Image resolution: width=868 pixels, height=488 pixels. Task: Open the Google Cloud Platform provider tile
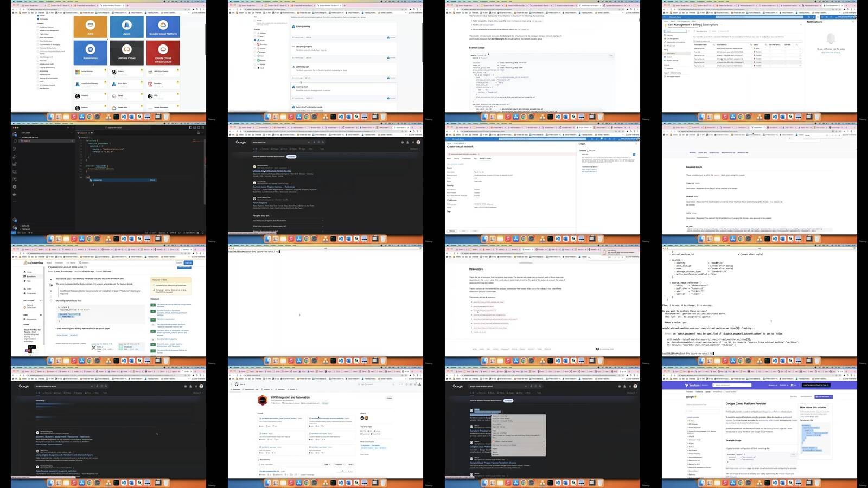[163, 27]
